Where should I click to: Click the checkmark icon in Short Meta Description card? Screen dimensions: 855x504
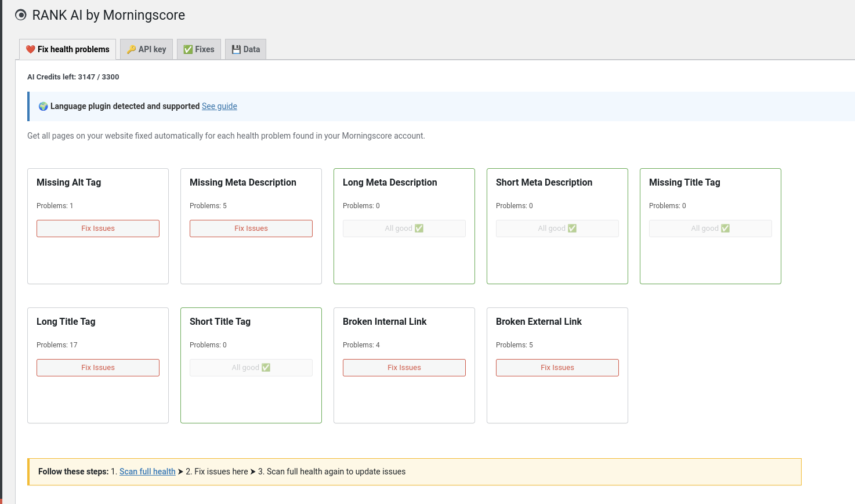click(572, 229)
